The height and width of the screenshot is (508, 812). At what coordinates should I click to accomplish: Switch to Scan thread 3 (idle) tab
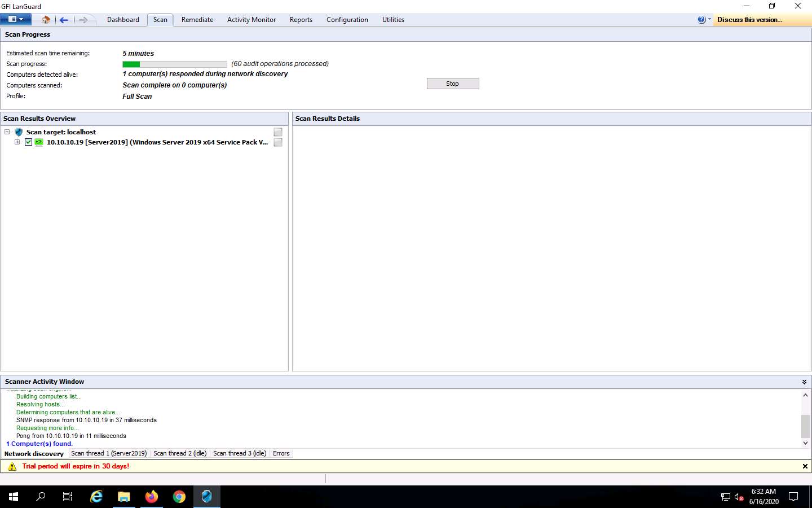pyautogui.click(x=240, y=453)
